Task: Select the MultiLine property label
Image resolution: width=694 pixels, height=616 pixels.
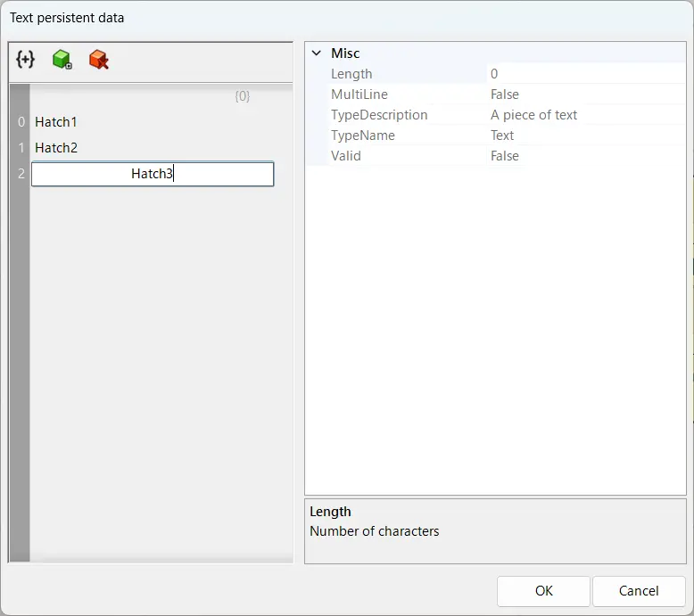Action: coord(359,94)
